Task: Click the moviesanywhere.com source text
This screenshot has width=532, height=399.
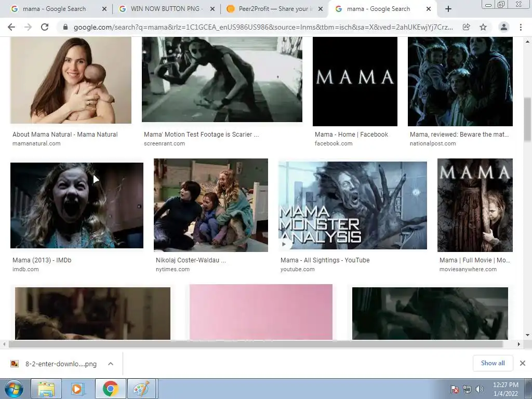Action: (468, 270)
